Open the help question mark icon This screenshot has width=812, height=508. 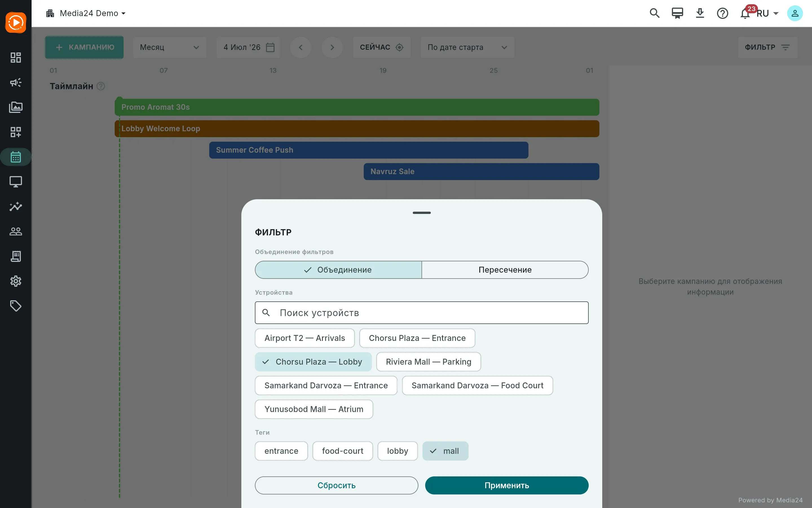[x=722, y=14]
